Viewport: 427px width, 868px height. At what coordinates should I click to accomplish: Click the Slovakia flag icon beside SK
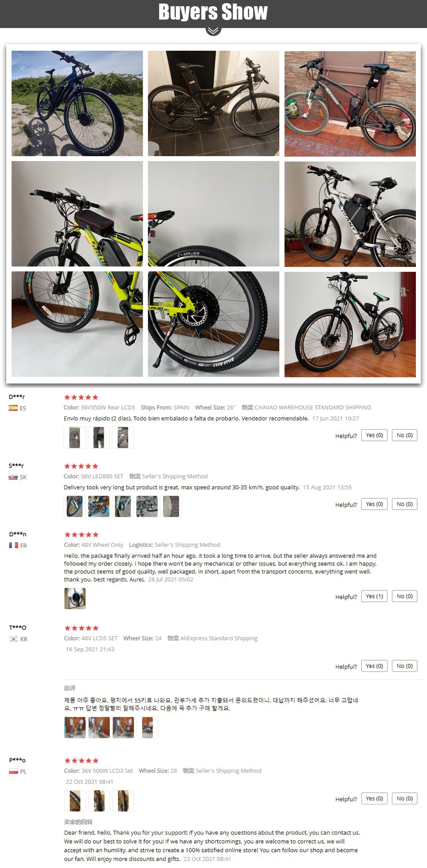tap(13, 477)
